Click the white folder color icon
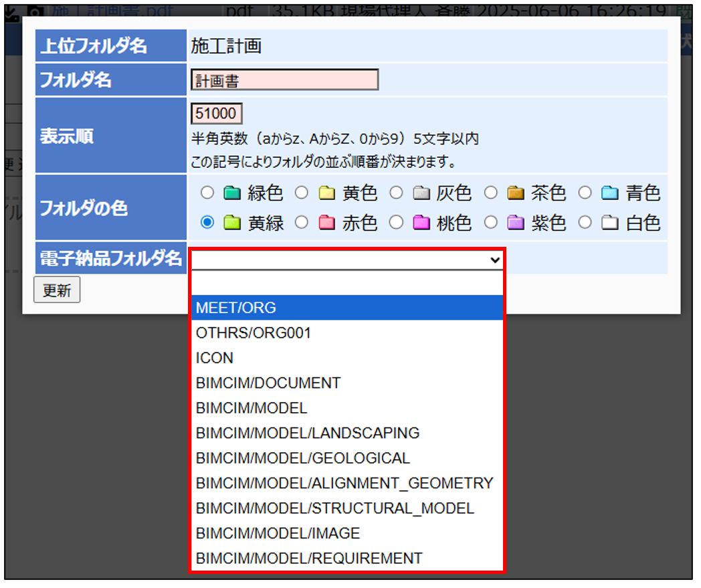 click(609, 223)
